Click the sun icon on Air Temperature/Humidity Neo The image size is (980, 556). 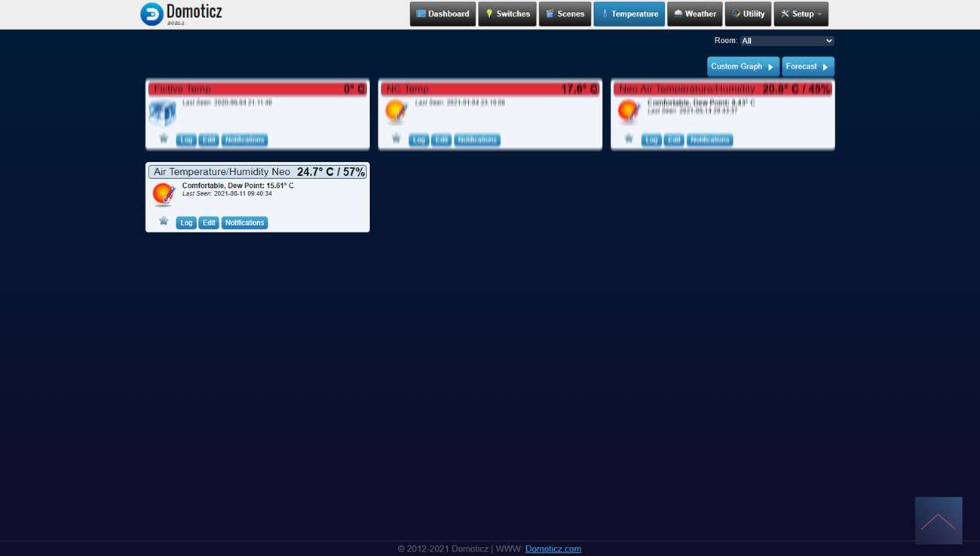point(164,195)
